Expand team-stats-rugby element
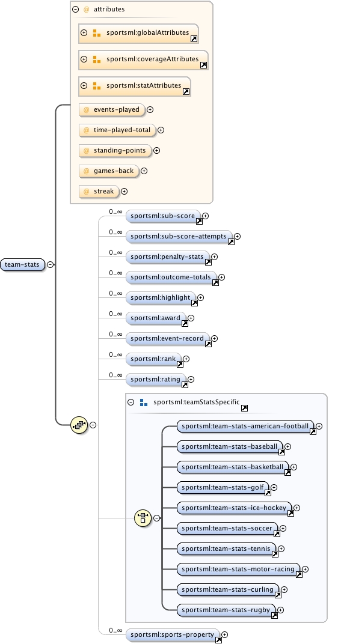The width and height of the screenshot is (338, 644). pyautogui.click(x=280, y=610)
